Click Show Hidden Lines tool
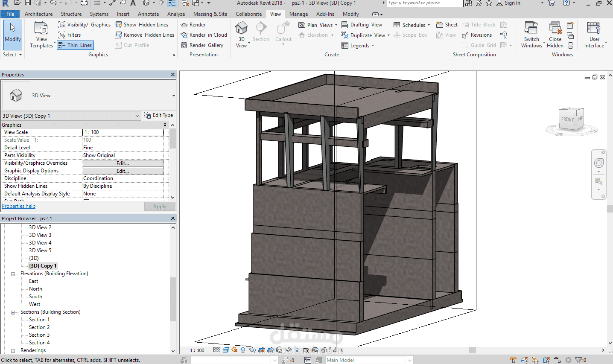Screen dimensions: 613x364 [142, 25]
